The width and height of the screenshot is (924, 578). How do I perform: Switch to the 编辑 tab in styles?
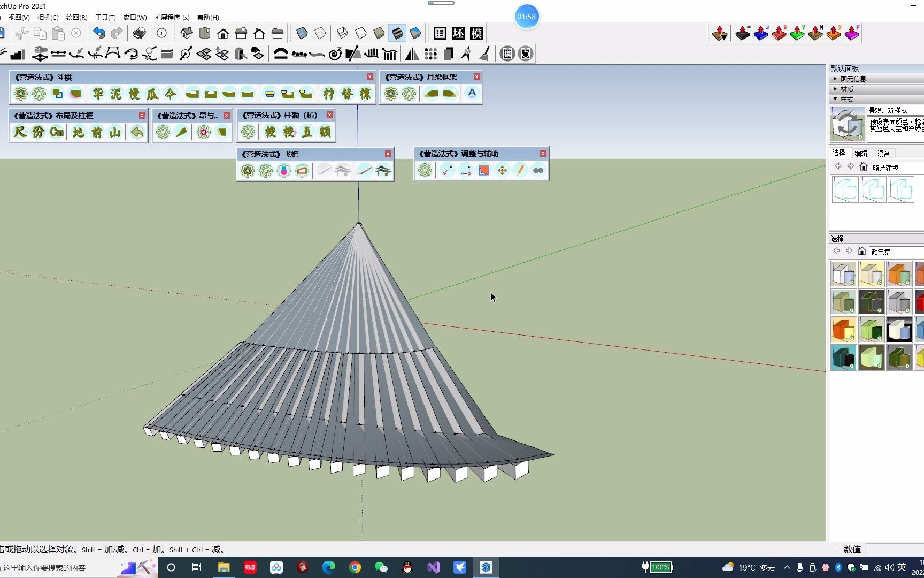pos(861,154)
